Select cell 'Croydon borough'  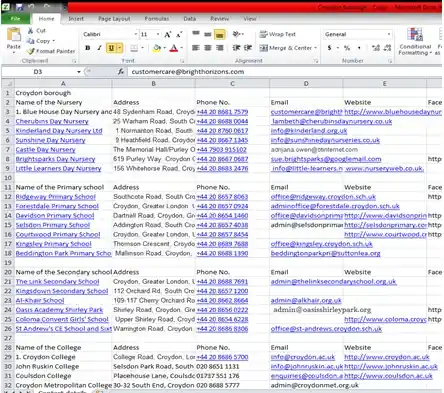(x=63, y=93)
